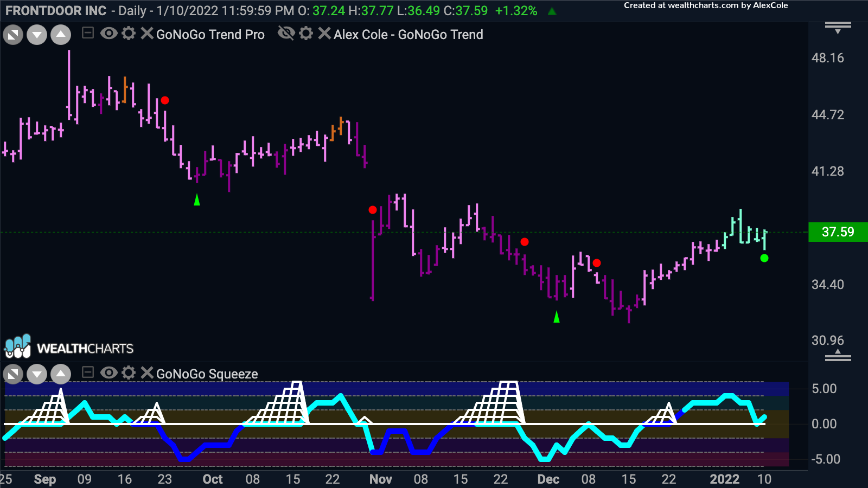Remove the GoNoGo Squeeze indicator

(x=147, y=373)
